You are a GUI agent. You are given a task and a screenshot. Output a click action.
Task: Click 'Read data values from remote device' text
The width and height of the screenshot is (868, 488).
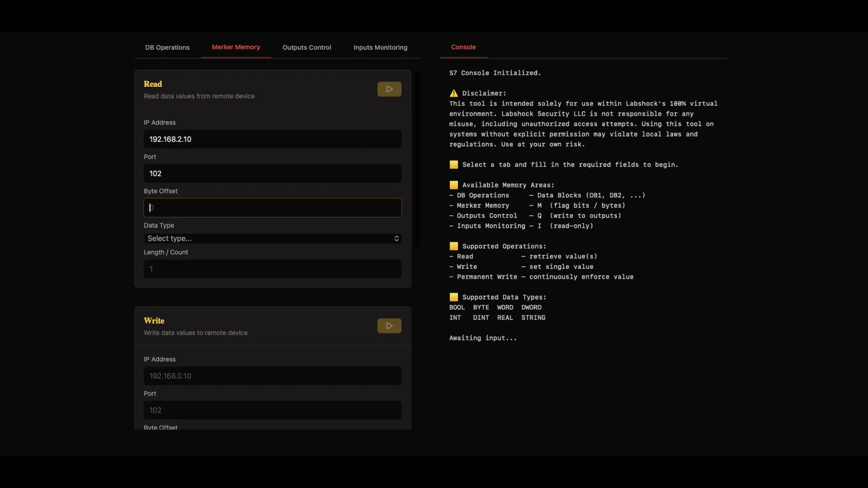click(199, 96)
